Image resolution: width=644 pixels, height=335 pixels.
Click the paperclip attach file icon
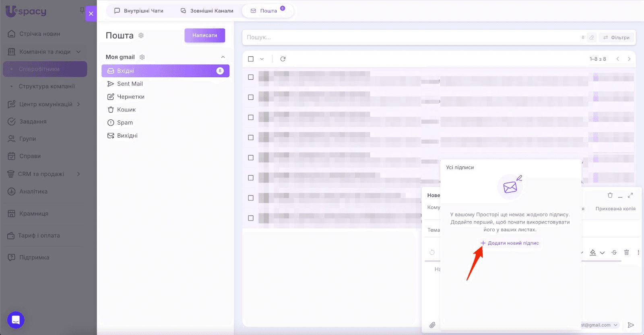click(x=432, y=325)
